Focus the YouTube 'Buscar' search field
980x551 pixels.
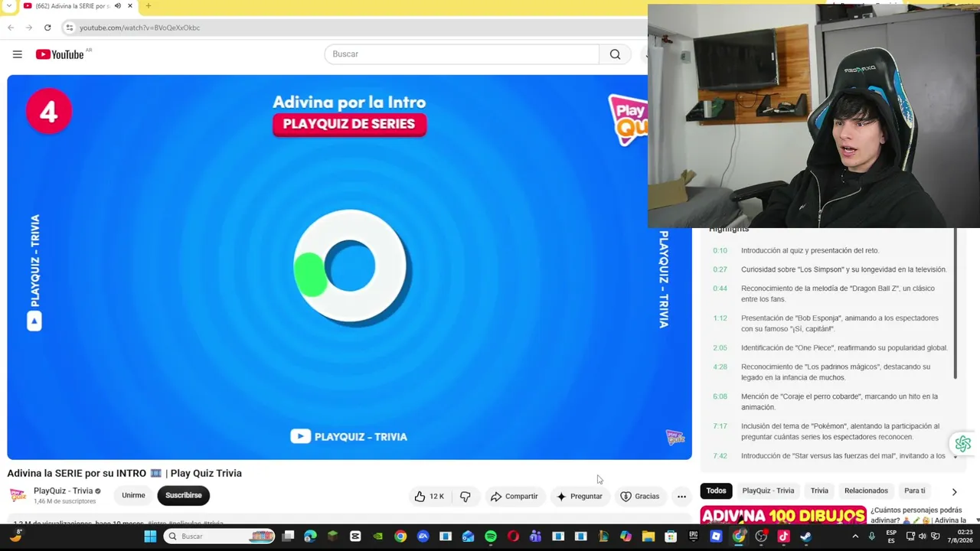462,54
